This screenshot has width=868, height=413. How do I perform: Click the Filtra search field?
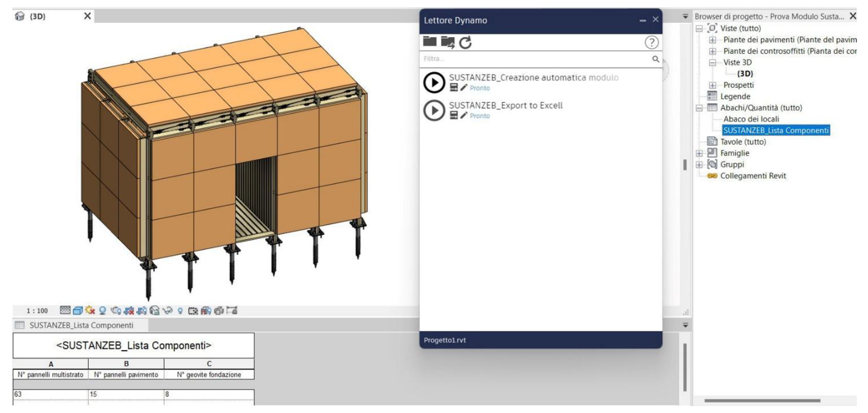(536, 59)
